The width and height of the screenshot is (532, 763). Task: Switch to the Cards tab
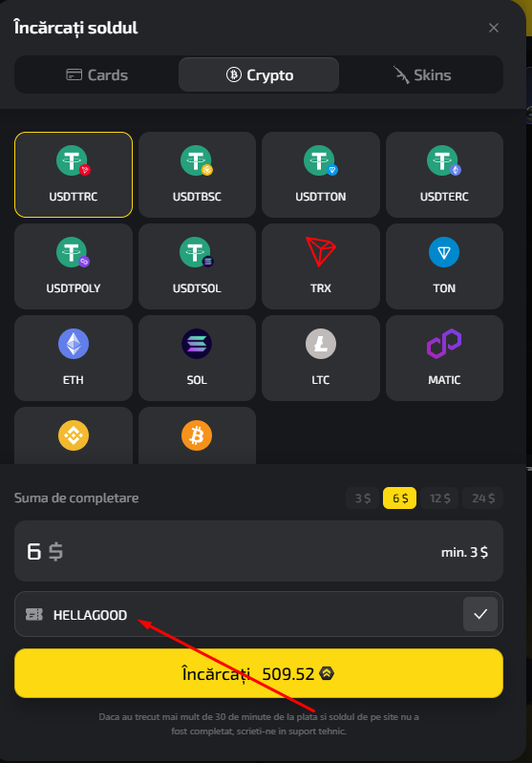[x=96, y=74]
